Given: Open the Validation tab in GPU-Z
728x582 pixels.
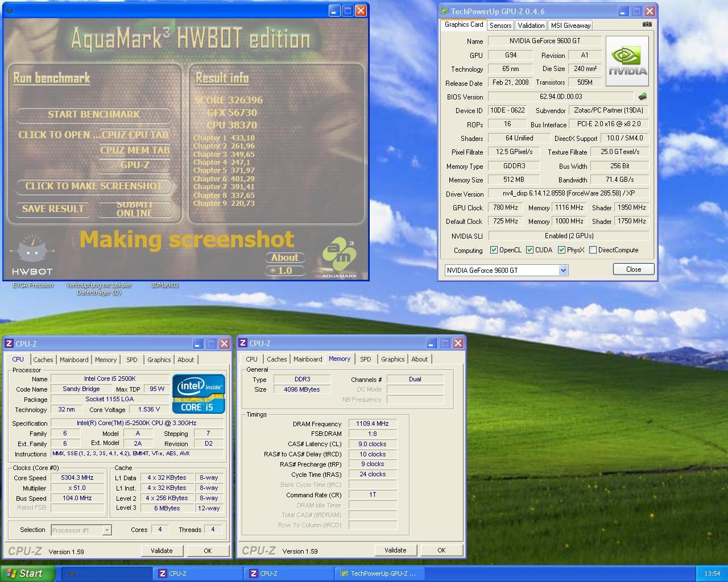Looking at the screenshot, I should tap(531, 25).
